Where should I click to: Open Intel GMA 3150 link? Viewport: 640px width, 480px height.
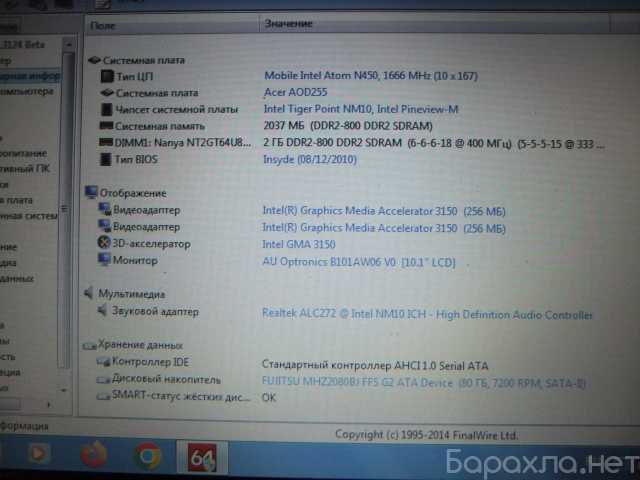299,244
